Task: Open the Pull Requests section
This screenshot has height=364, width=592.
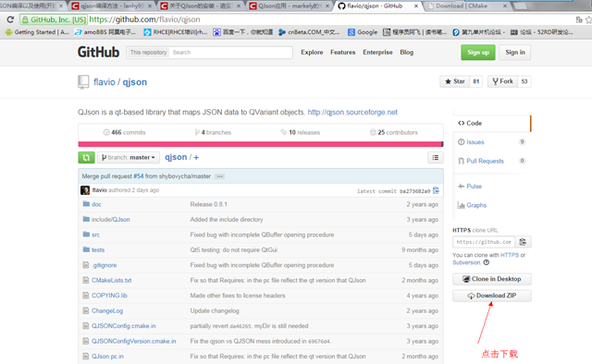Action: [485, 161]
